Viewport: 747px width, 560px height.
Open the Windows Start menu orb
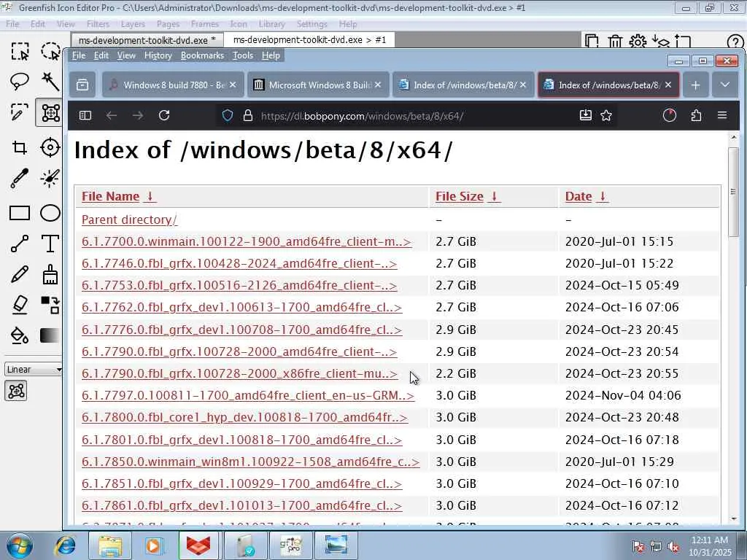tap(19, 545)
